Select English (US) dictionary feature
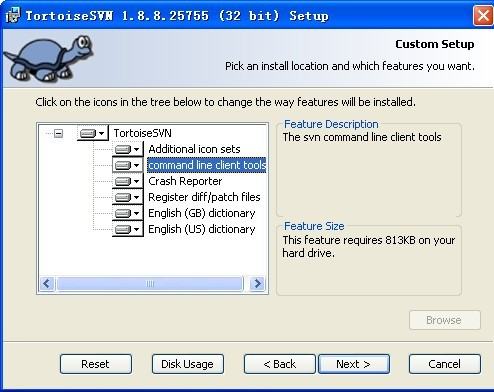This screenshot has height=392, width=494. click(202, 229)
